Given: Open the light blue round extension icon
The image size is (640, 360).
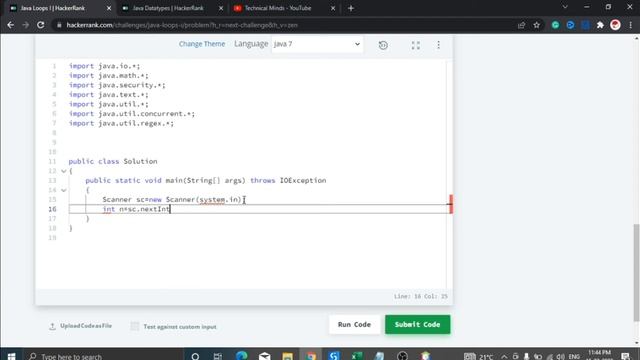Looking at the screenshot, I should coord(570,25).
